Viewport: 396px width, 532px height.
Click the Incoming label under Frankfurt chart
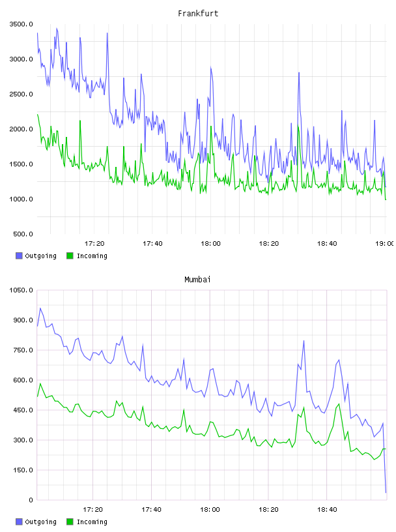point(92,256)
